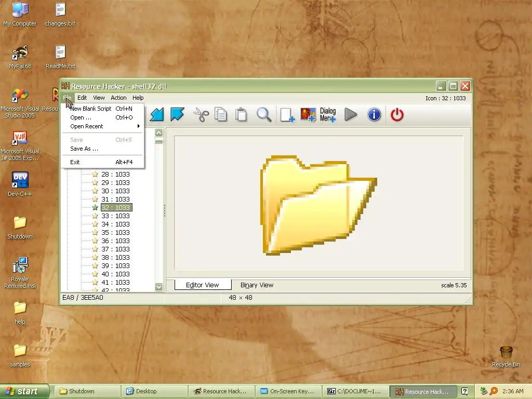This screenshot has width=532, height=399.
Task: Click green star icon of 32 : 1033
Action: click(x=95, y=208)
